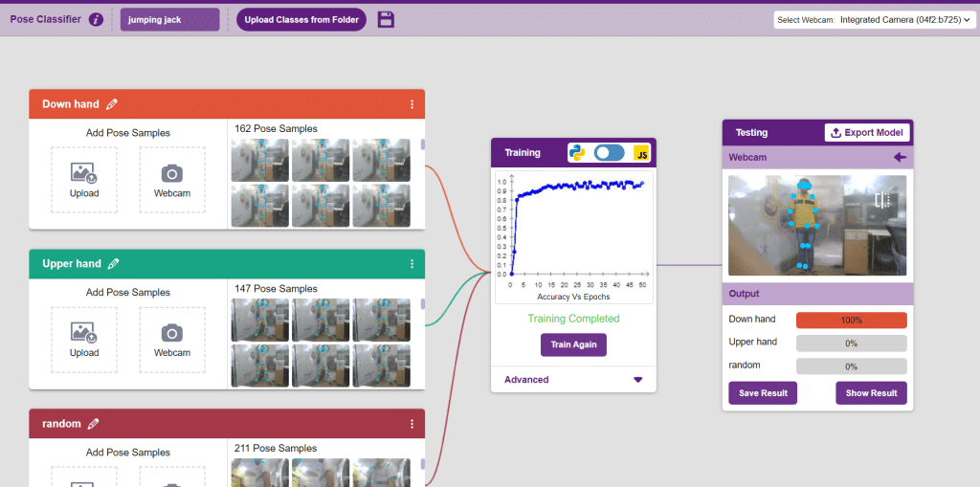Click the mirror flip icon on webcam preview
Viewport: 980px width, 487px height.
[x=882, y=200]
